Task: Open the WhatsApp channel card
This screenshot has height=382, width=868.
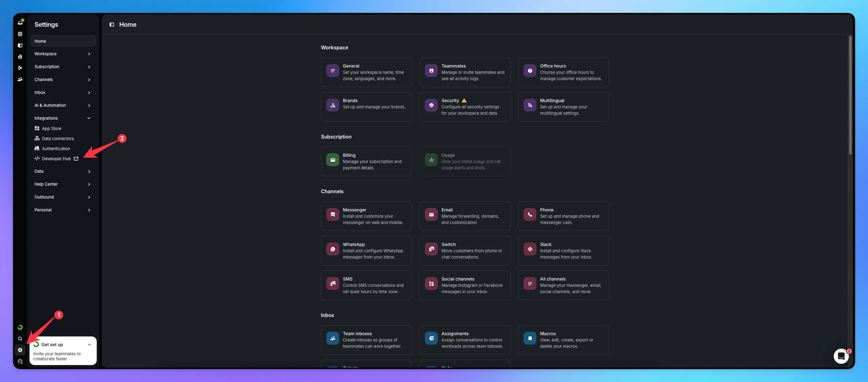Action: (x=366, y=250)
